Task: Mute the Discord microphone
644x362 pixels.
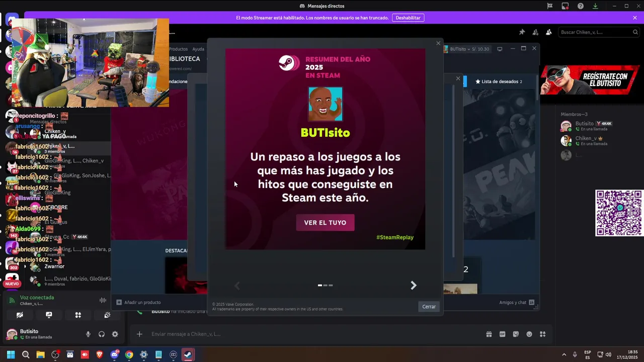Action: tap(88, 334)
